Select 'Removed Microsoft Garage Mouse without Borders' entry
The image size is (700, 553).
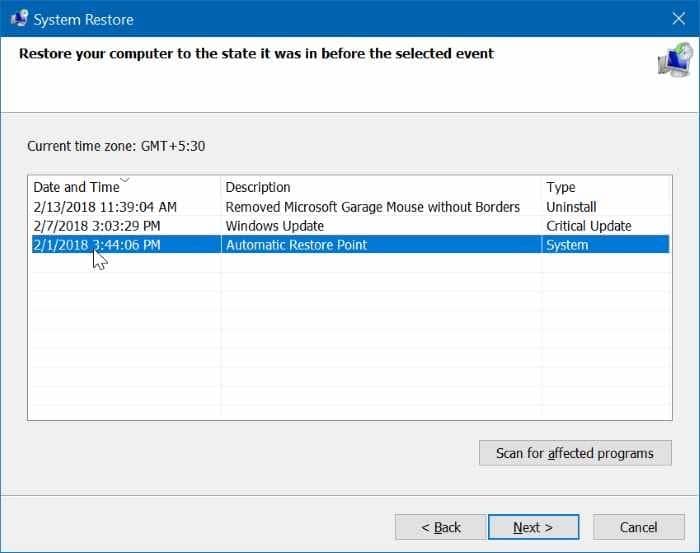[372, 207]
